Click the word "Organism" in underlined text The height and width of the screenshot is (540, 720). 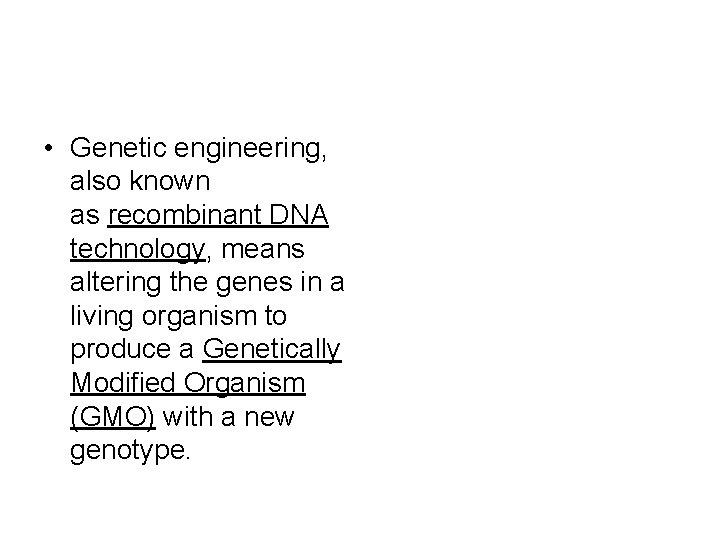pos(244,384)
